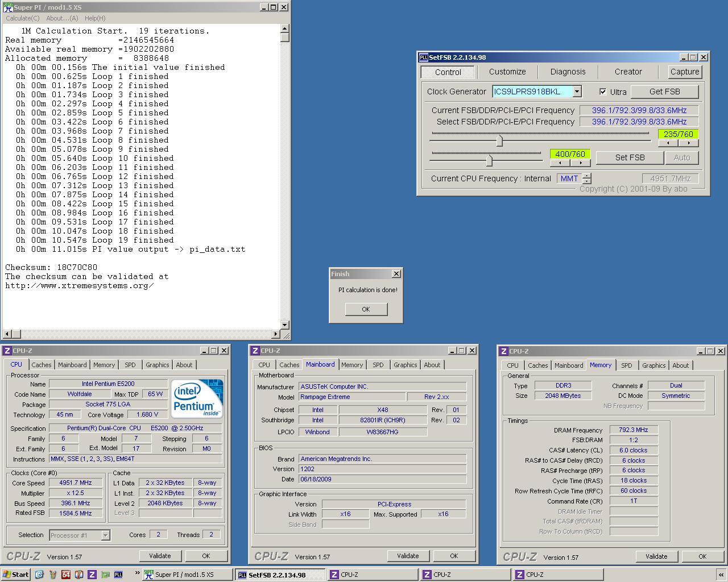Click the Set FSB button
The image size is (728, 582).
pos(630,157)
